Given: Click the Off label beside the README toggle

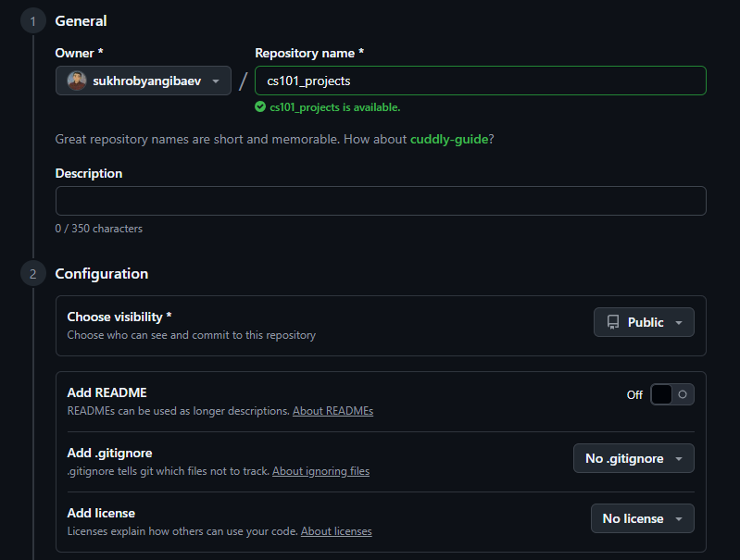Looking at the screenshot, I should (x=634, y=395).
